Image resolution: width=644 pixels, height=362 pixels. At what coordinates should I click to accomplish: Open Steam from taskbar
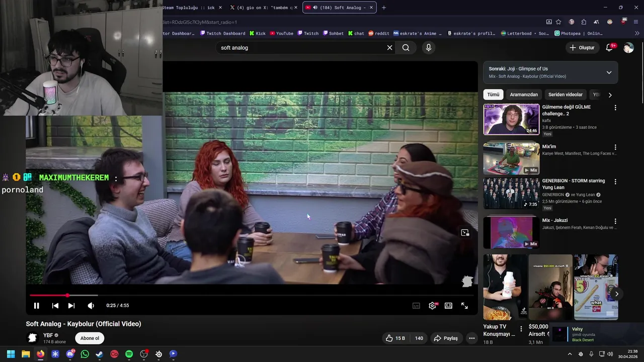(x=100, y=354)
